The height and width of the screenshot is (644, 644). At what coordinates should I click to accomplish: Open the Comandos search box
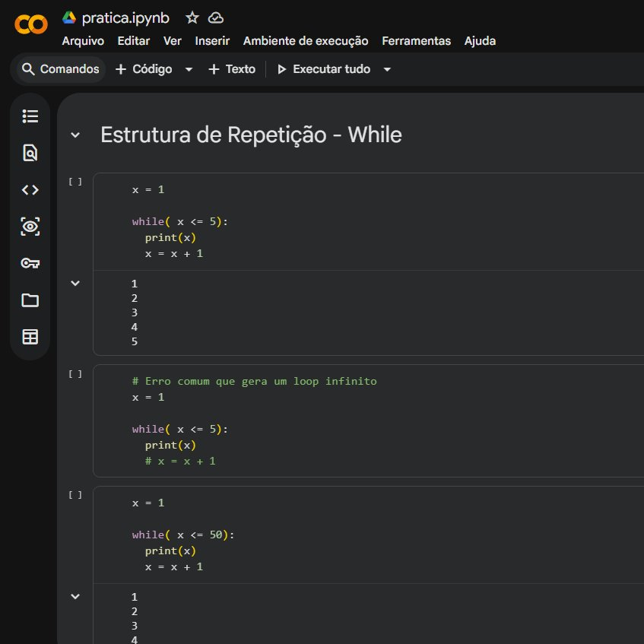point(61,69)
